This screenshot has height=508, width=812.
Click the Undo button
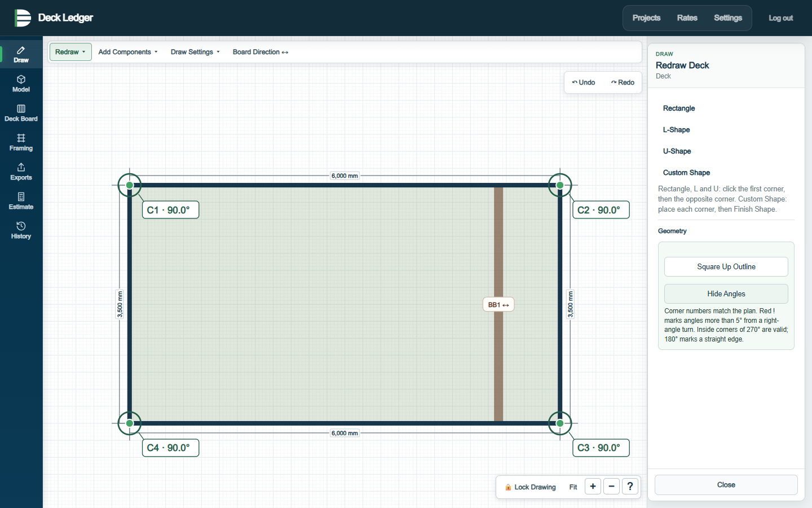(x=584, y=82)
